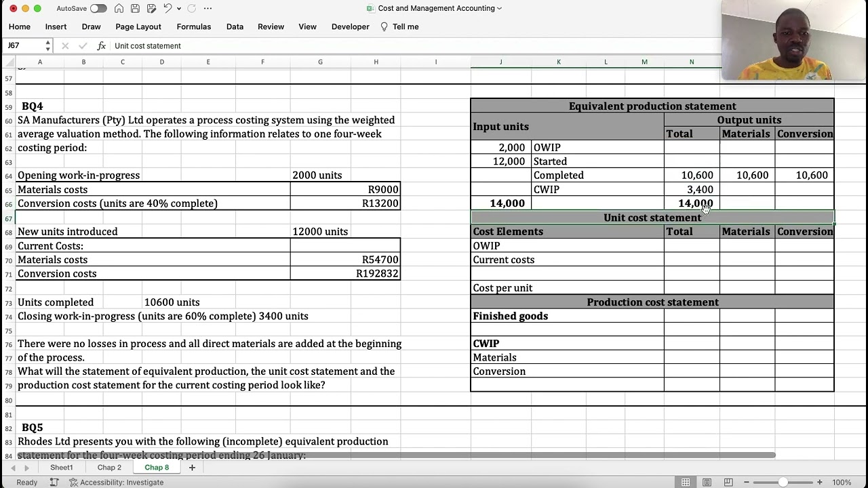This screenshot has width=868, height=488.
Task: Select row 67 header
Action: pyautogui.click(x=8, y=218)
